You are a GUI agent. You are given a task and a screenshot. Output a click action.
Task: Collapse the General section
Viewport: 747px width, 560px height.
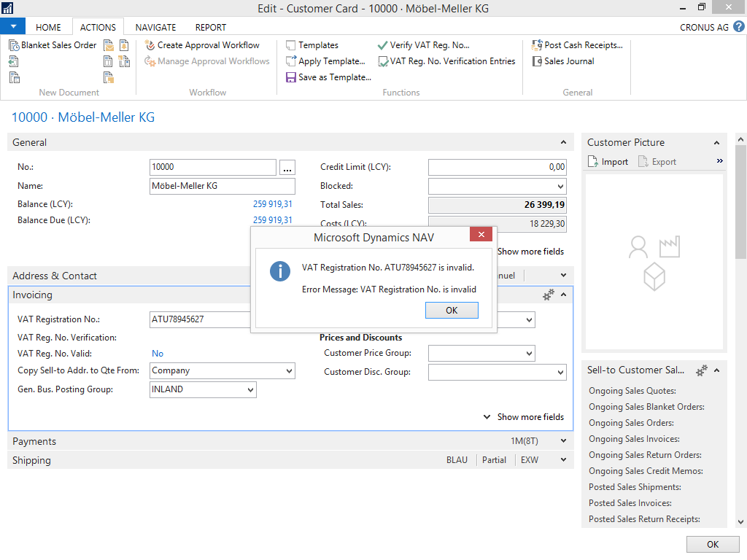pyautogui.click(x=563, y=143)
